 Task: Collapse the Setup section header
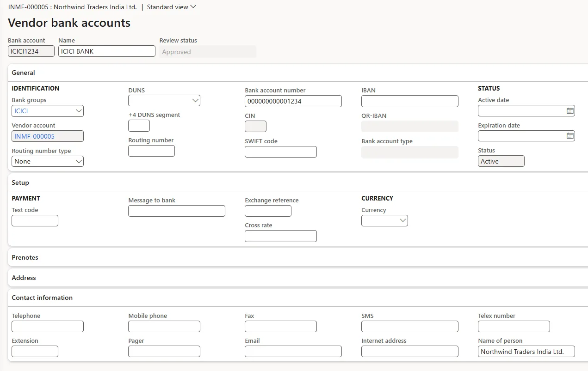[x=298, y=182]
